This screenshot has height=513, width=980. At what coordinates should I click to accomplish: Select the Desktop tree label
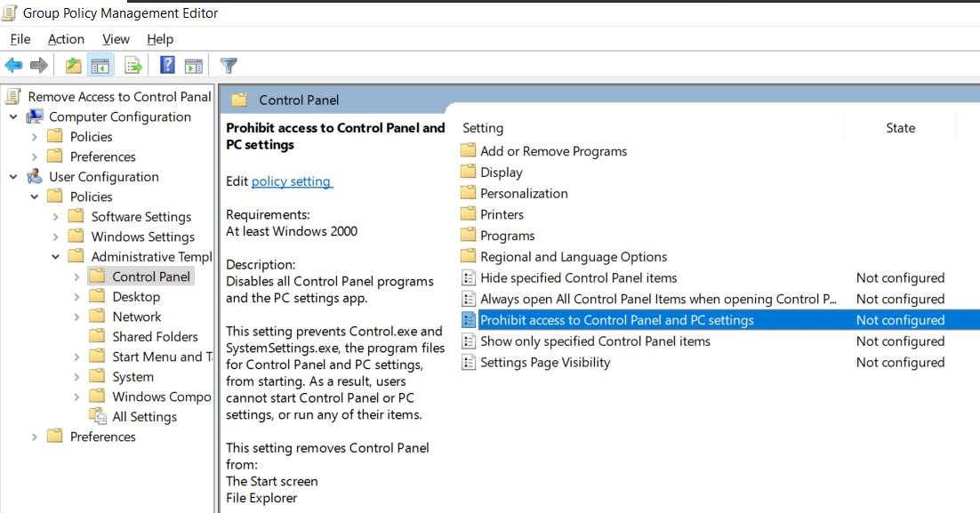[136, 297]
